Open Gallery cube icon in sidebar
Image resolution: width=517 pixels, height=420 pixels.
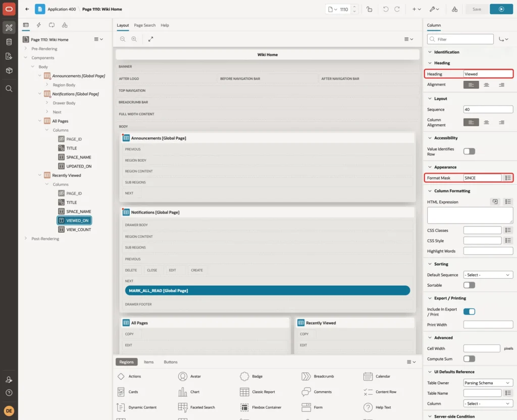(9, 70)
